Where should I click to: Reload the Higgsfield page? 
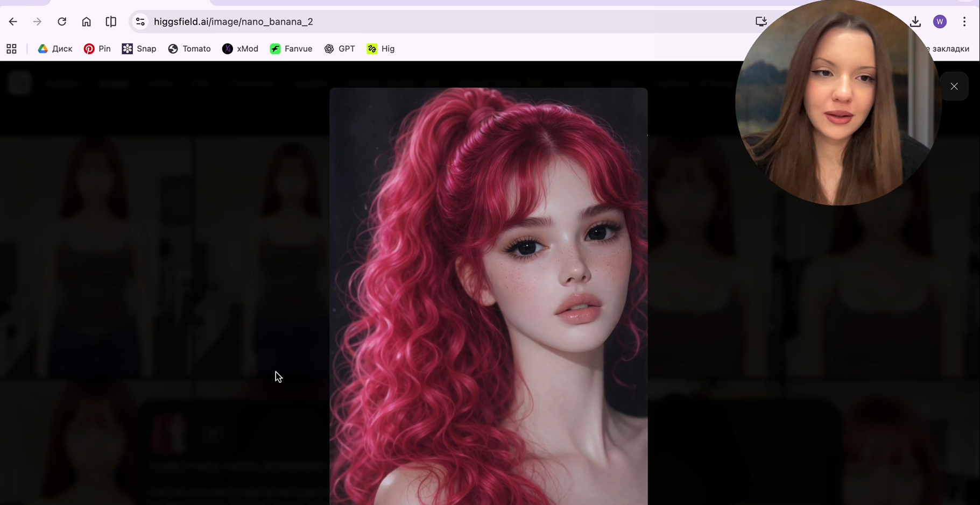click(62, 22)
